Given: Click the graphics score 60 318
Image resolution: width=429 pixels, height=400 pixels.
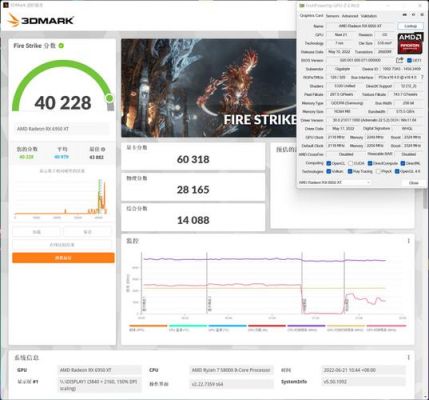Looking at the screenshot, I should point(193,159).
